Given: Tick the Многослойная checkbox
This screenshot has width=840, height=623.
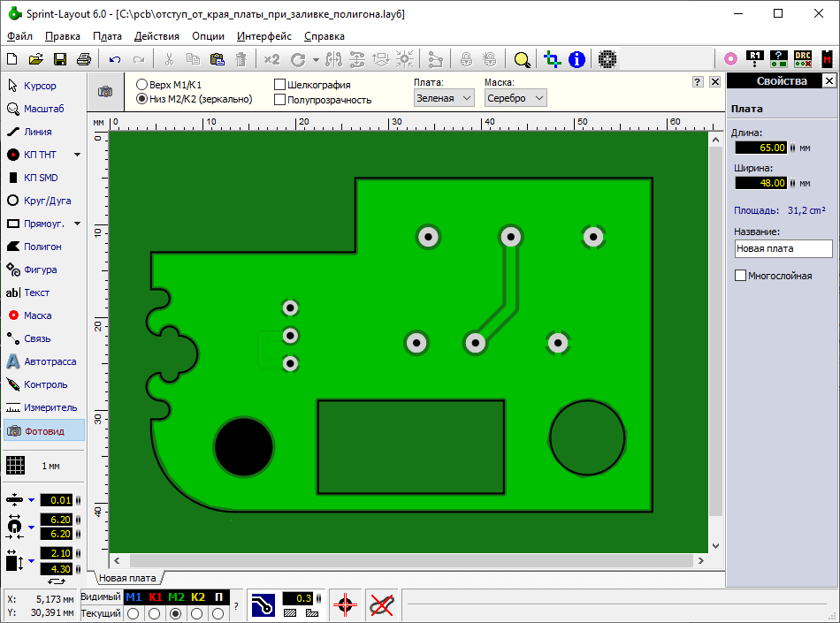Looking at the screenshot, I should click(740, 276).
